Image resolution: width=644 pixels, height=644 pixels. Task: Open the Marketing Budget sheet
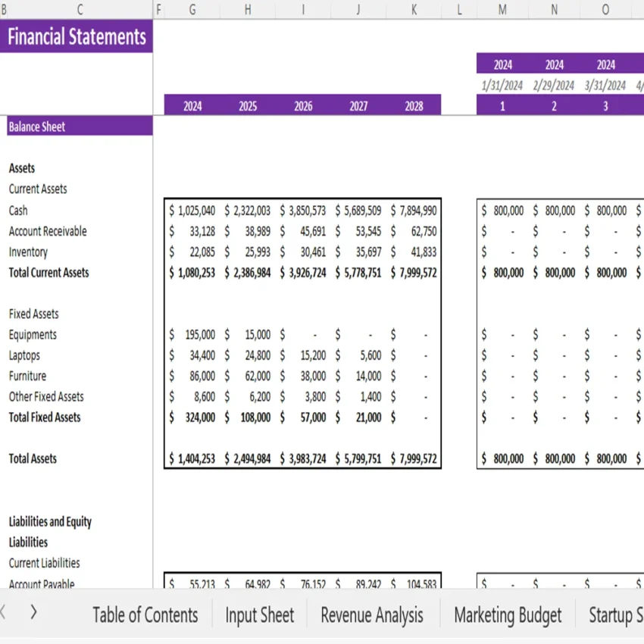tap(507, 614)
